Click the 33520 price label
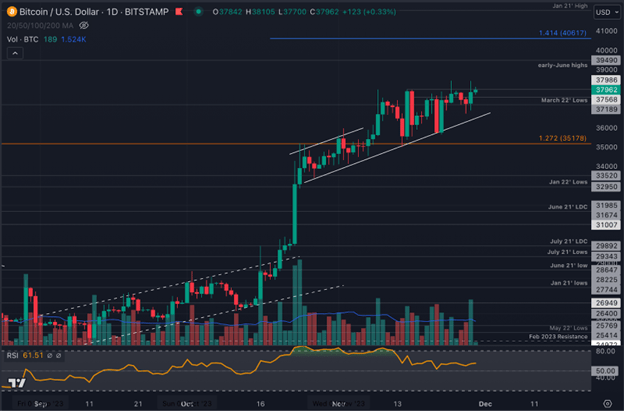624x411 pixels. click(606, 176)
